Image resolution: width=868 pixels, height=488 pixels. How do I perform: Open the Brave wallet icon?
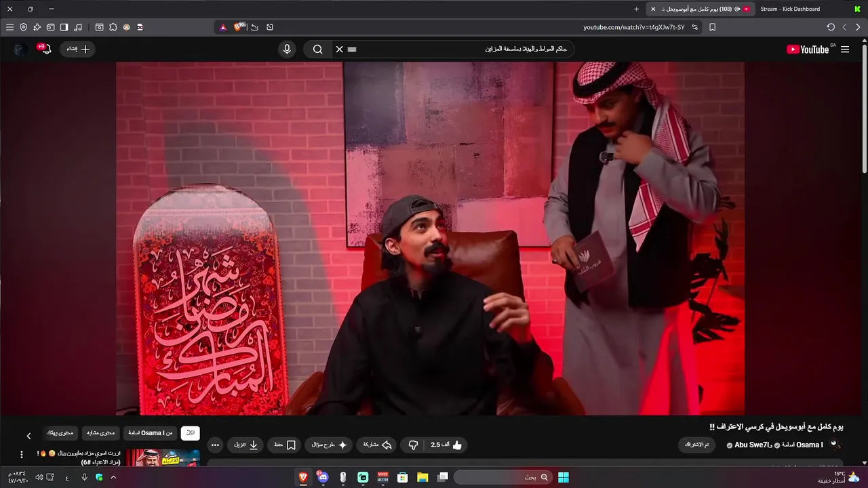pos(50,27)
